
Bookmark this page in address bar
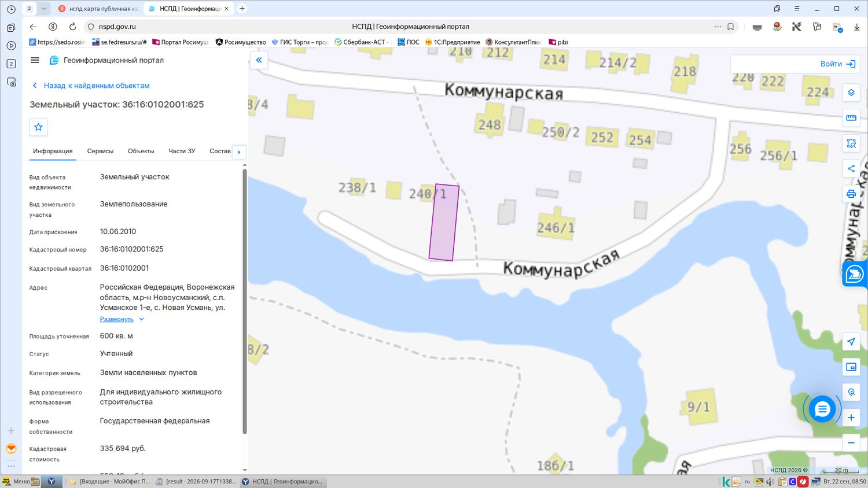pos(730,27)
